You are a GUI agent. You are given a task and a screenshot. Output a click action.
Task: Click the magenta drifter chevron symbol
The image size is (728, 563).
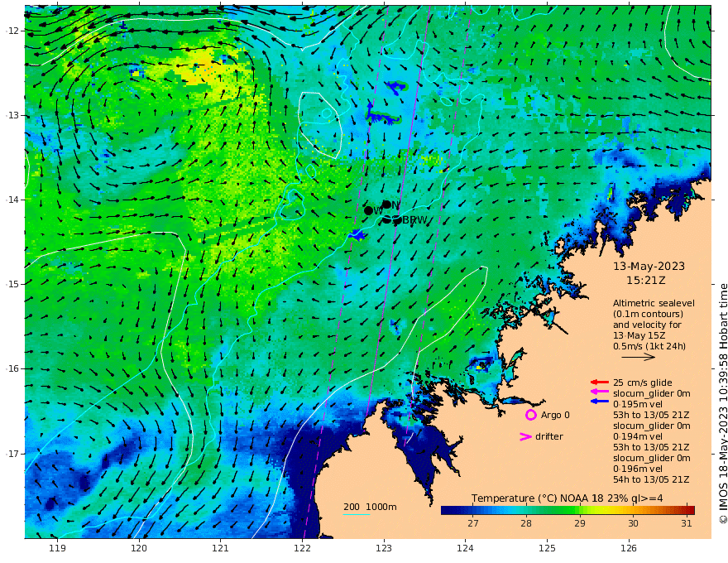(x=525, y=436)
